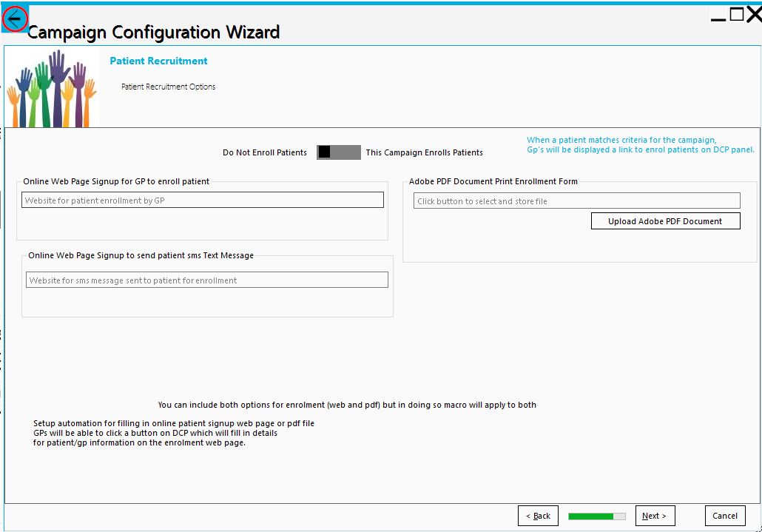This screenshot has width=762, height=532.
Task: Focus the sms message enrollment website field
Action: 207,280
